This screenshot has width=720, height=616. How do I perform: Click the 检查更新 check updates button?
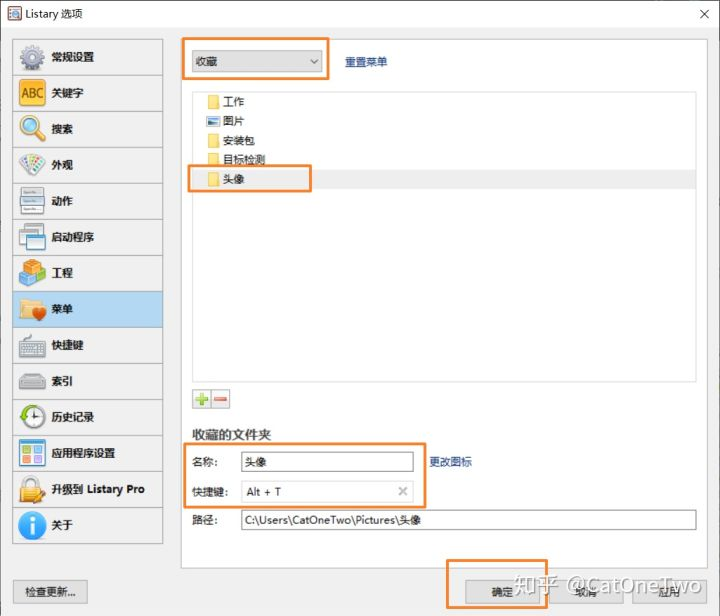pyautogui.click(x=51, y=592)
